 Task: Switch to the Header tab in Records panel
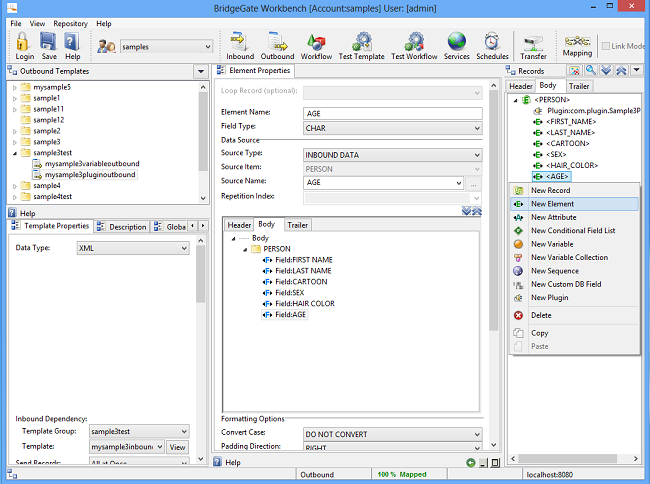[x=521, y=86]
